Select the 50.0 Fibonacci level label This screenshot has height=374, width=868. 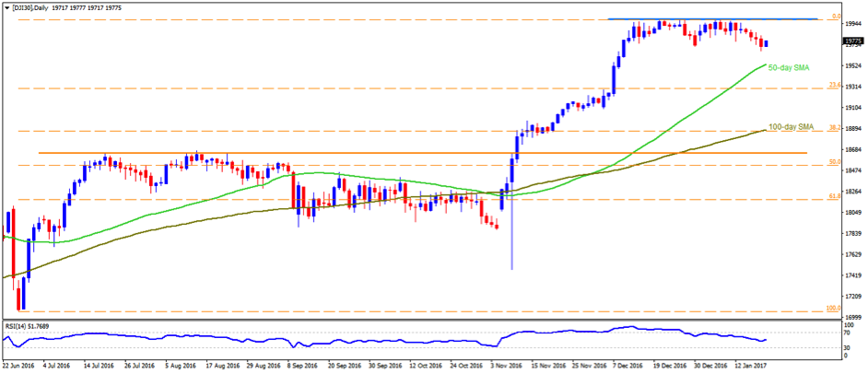pos(832,162)
